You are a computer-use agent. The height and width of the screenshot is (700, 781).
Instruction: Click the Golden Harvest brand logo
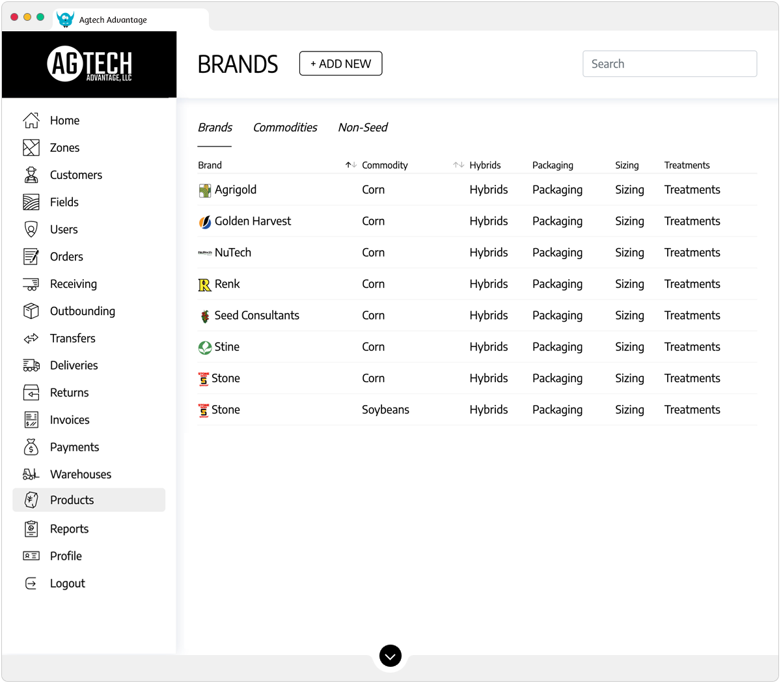pyautogui.click(x=205, y=222)
